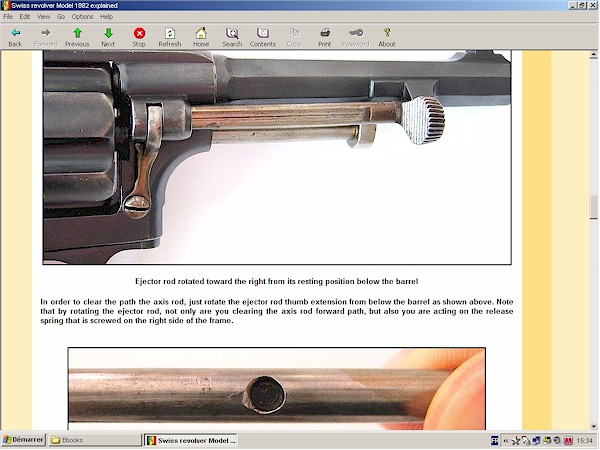Click the red Adobe tray icon

click(x=568, y=441)
